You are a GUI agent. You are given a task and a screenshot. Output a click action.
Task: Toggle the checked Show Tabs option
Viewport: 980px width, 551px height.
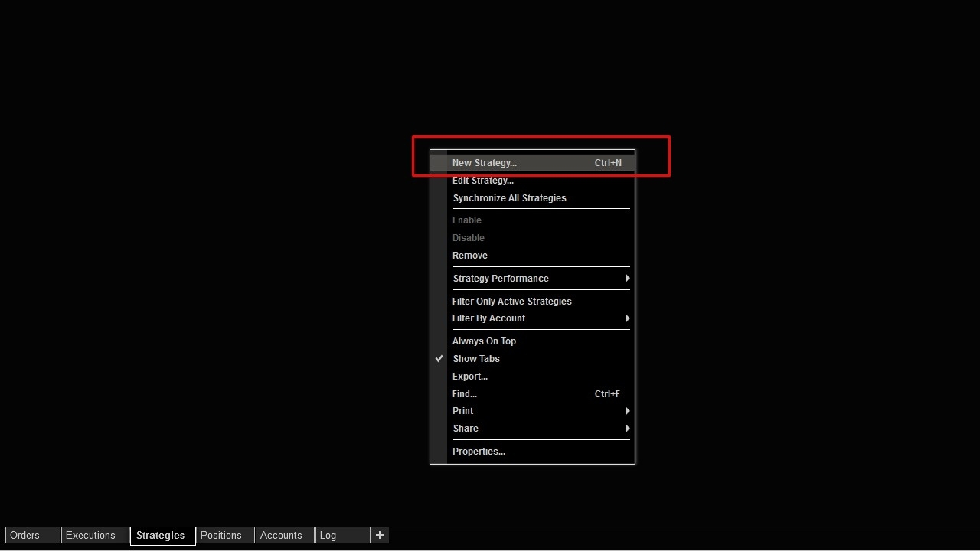(532, 359)
